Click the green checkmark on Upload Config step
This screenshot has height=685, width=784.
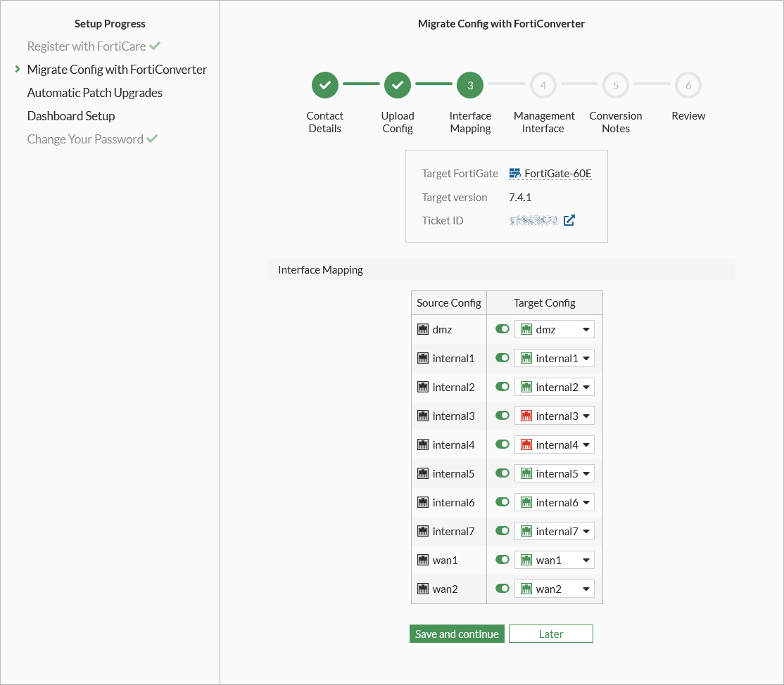pos(398,85)
